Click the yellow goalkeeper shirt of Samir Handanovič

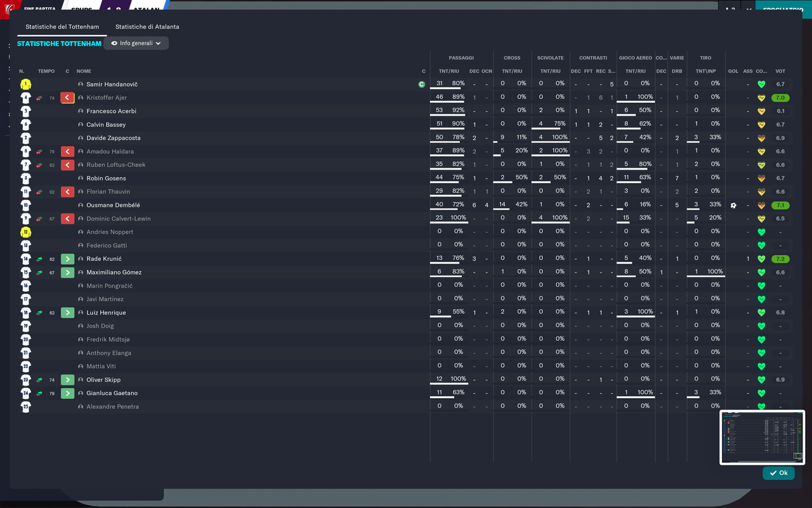coord(25,84)
